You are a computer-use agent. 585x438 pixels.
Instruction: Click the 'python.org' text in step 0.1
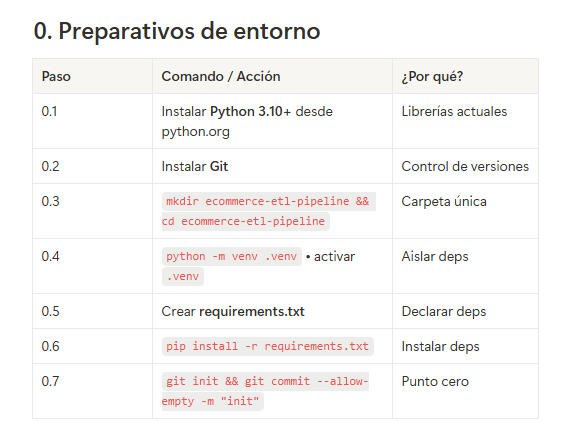[195, 132]
